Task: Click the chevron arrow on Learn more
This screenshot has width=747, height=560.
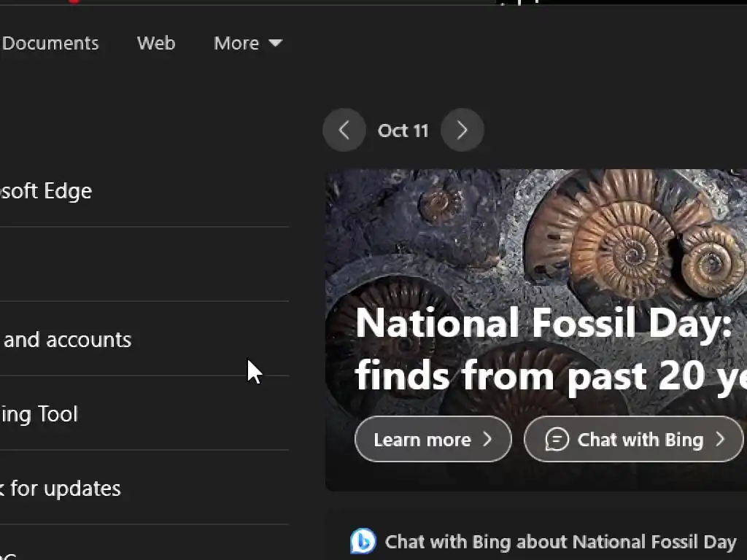Action: coord(487,440)
